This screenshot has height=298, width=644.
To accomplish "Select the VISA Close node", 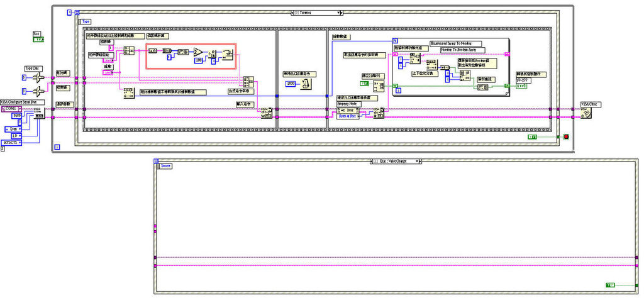I will point(586,113).
